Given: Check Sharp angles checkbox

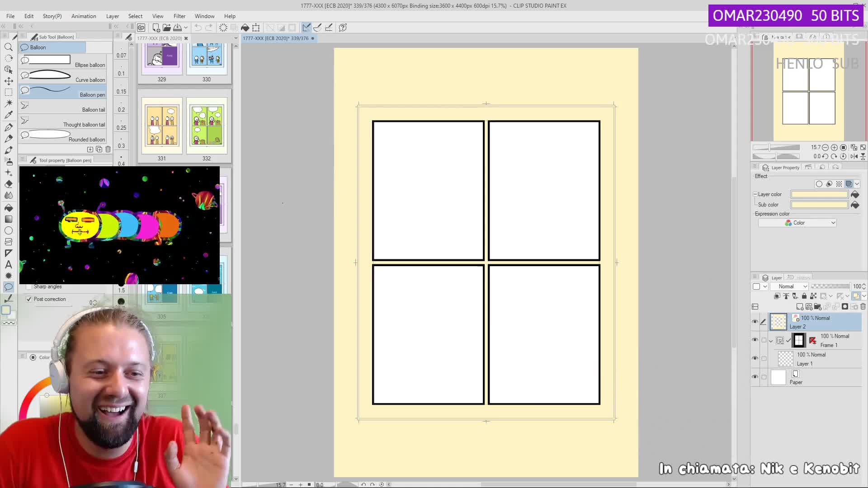Looking at the screenshot, I should (29, 286).
